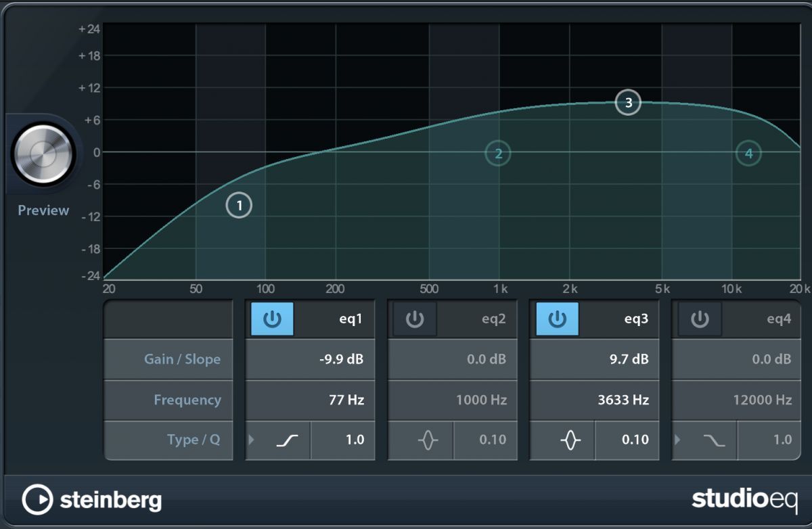Select the low-shelf filter type icon for eq1
This screenshot has width=812, height=529.
click(x=288, y=440)
